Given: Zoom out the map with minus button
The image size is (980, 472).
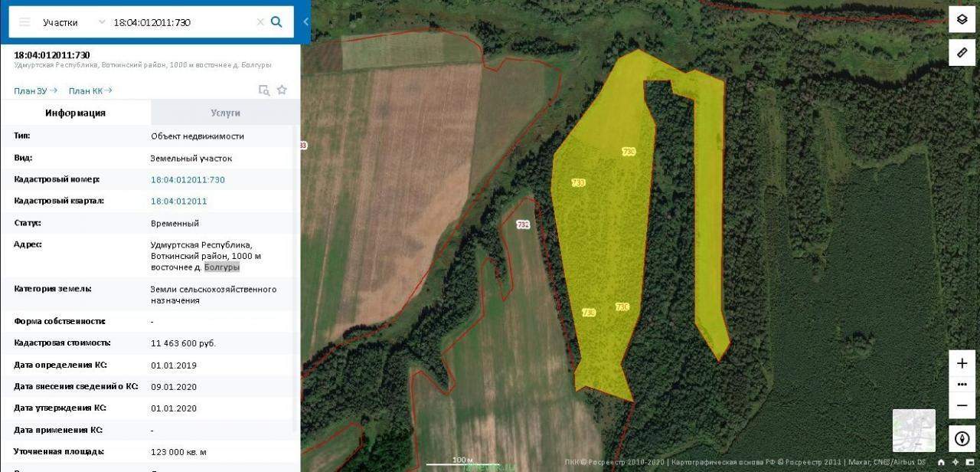Looking at the screenshot, I should pyautogui.click(x=962, y=405).
